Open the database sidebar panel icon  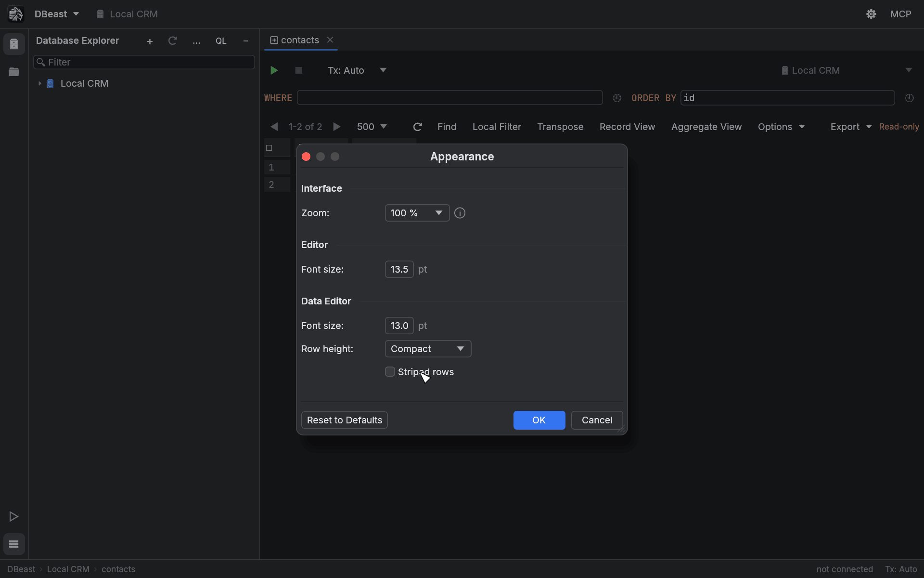(14, 44)
